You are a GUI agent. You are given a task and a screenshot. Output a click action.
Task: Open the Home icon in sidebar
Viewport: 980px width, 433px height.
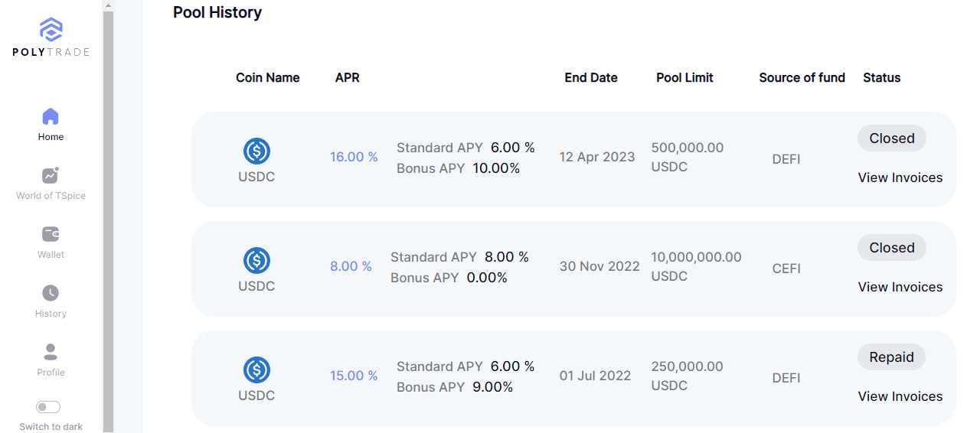point(51,117)
